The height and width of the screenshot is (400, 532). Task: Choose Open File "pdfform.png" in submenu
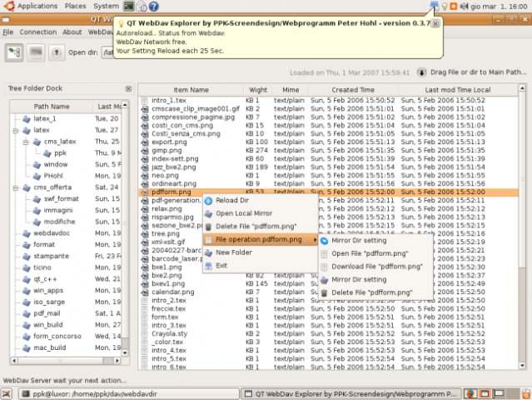pyautogui.click(x=376, y=253)
